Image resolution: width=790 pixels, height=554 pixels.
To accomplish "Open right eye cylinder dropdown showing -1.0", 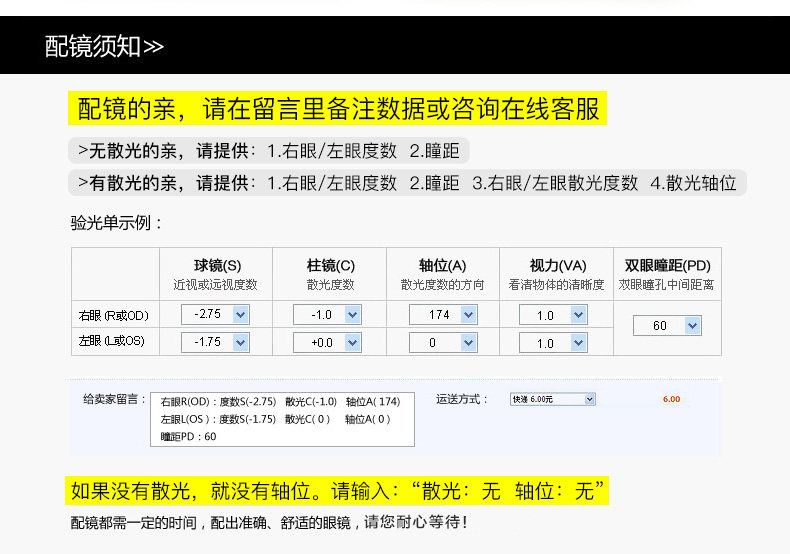I will [327, 314].
